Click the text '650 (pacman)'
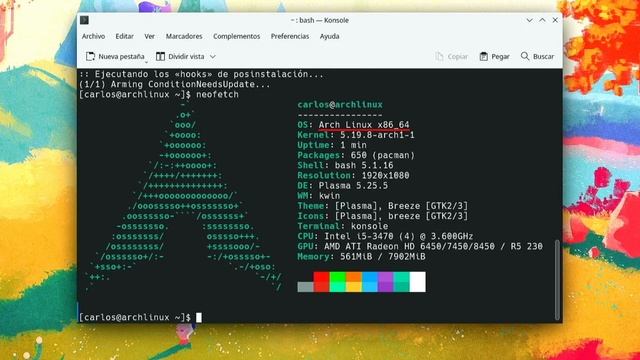The width and height of the screenshot is (640, 360). click(x=383, y=156)
